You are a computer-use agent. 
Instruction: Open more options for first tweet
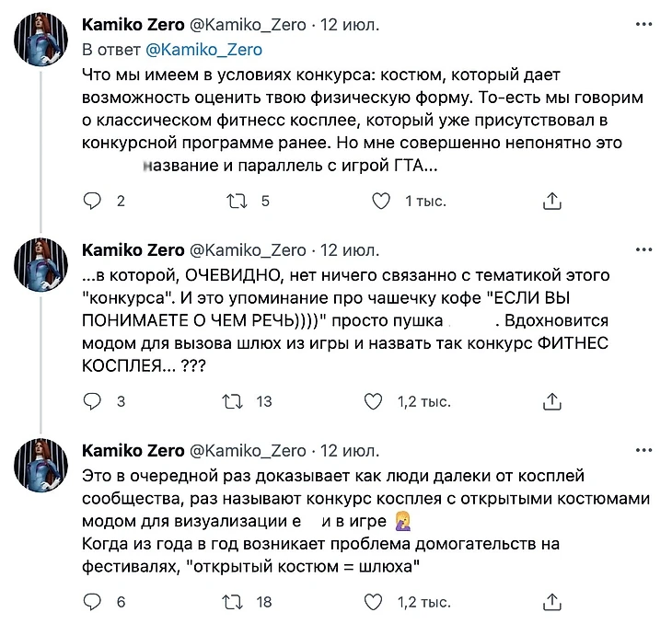(643, 25)
